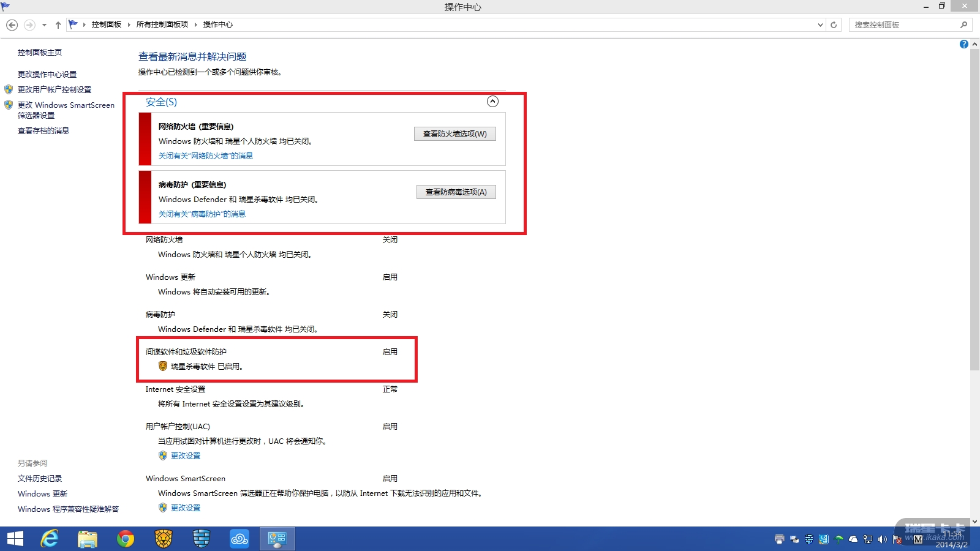Image resolution: width=980 pixels, height=551 pixels.
Task: Launch Google Chrome from taskbar
Action: [126, 539]
